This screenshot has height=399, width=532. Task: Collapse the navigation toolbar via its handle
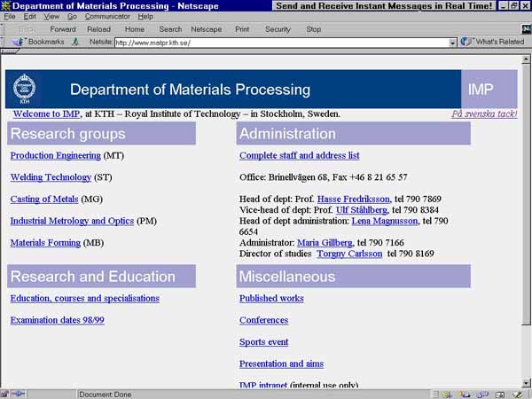(x=2, y=29)
